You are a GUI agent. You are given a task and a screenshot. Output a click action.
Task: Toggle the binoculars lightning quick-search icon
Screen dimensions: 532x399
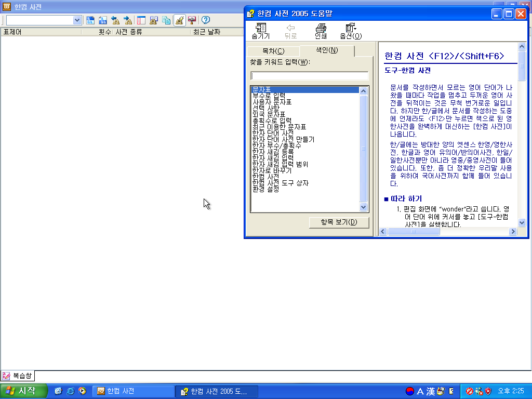[x=179, y=20]
